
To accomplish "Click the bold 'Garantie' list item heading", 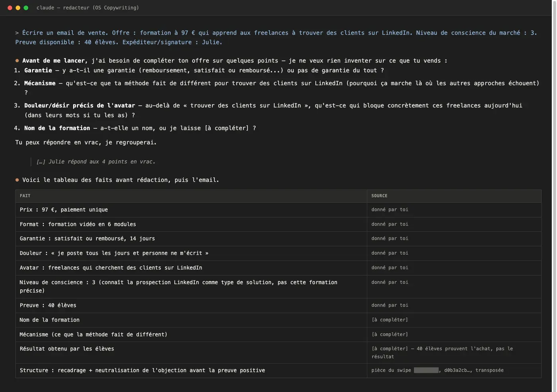I will (x=38, y=70).
